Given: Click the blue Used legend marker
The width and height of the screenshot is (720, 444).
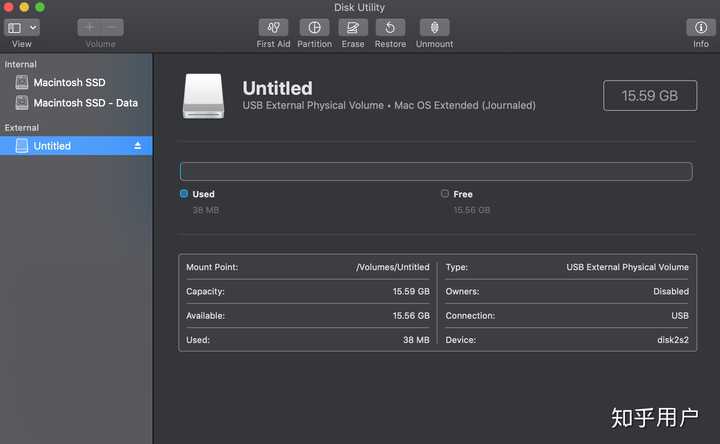Looking at the screenshot, I should [x=184, y=194].
